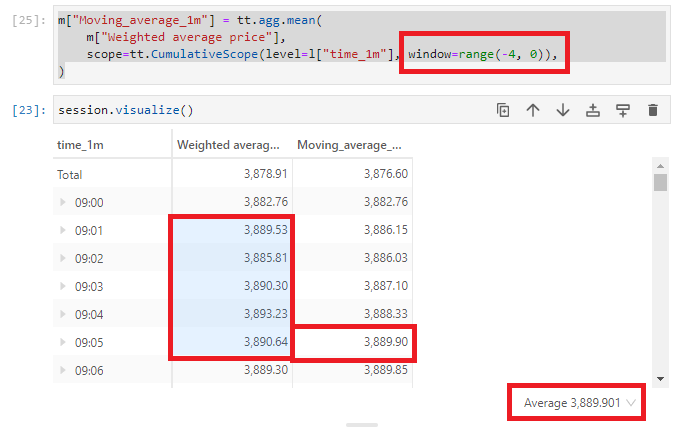The image size is (675, 433).
Task: Select cell value 3,889.30
Action: [x=266, y=370]
